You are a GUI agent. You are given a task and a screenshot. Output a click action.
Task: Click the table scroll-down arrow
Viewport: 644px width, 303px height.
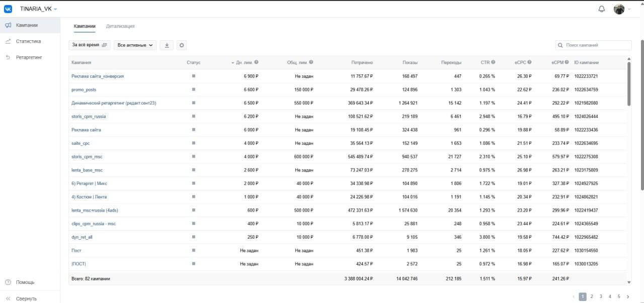(629, 282)
